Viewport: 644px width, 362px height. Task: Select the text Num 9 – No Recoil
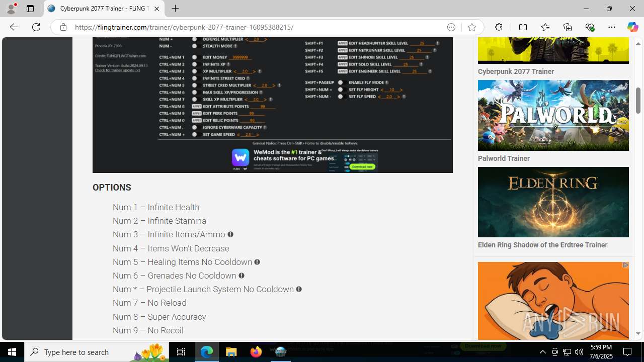148,330
